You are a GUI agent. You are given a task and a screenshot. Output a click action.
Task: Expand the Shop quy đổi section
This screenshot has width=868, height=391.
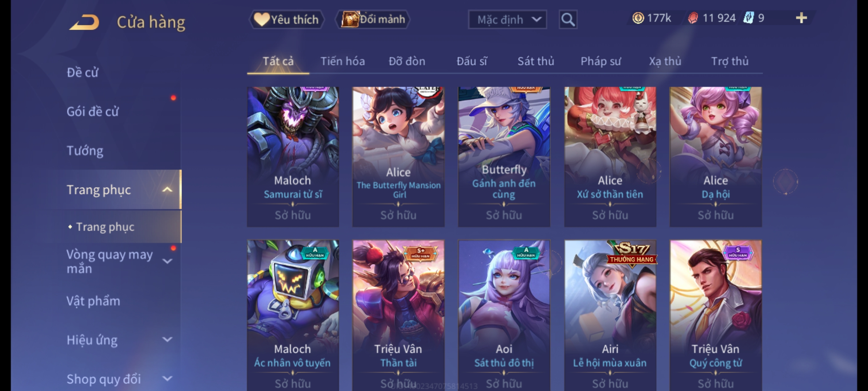[167, 379]
